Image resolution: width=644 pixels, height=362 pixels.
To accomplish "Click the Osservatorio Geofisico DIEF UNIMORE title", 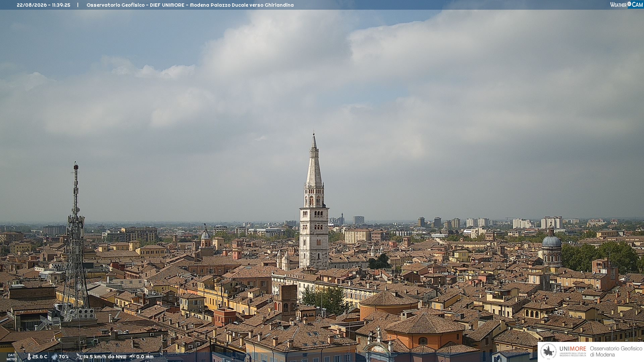I will [190, 5].
